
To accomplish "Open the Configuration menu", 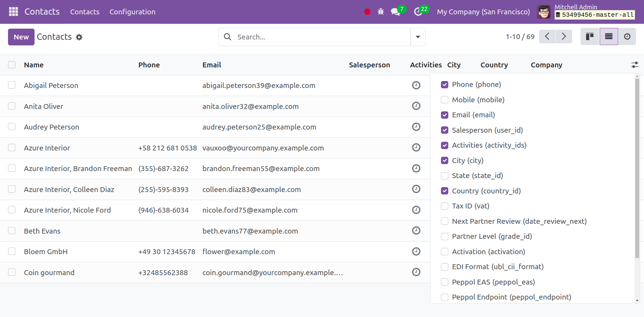I will point(132,12).
